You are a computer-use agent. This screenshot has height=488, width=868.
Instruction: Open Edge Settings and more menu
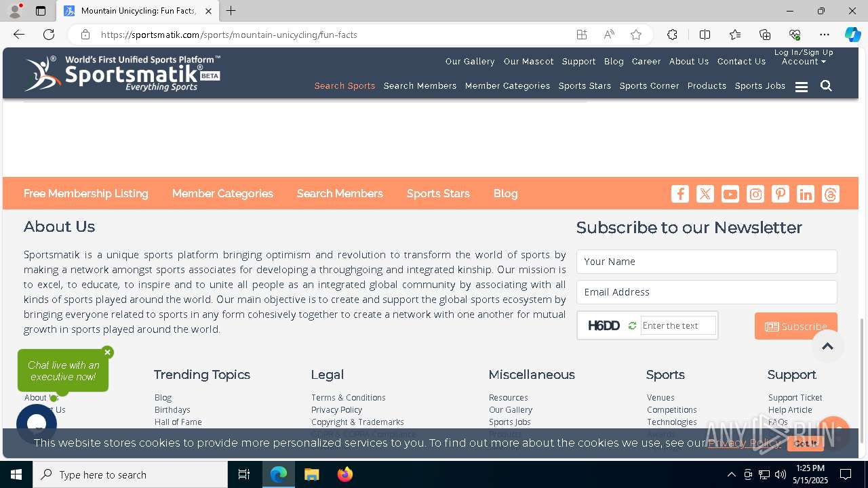825,35
